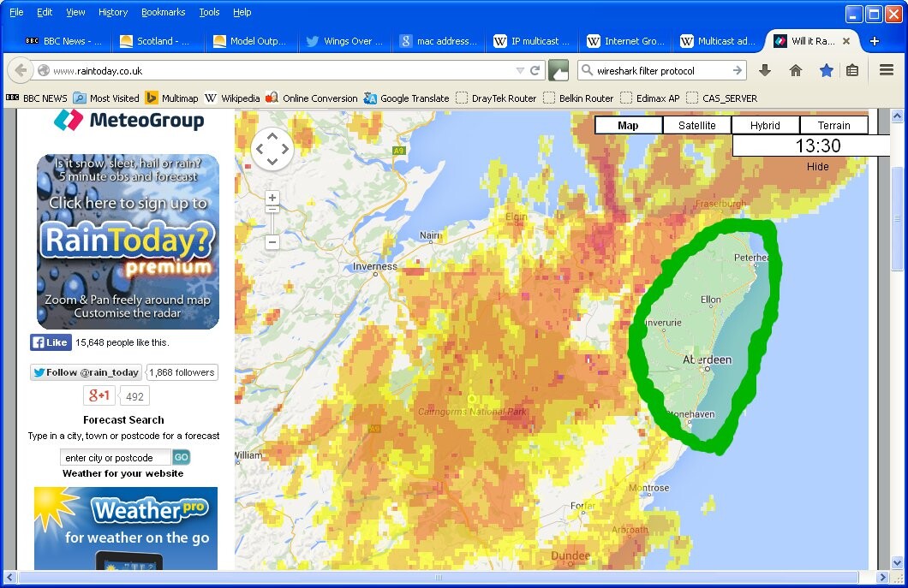Screen dimensions: 908x588
Task: Hide the radar time panel
Action: pos(818,167)
